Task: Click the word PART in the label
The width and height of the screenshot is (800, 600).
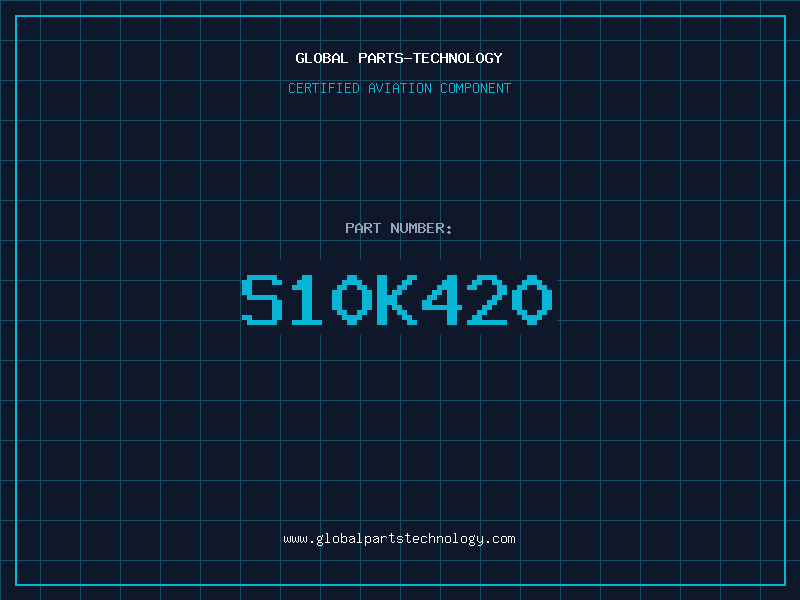Action: (363, 228)
